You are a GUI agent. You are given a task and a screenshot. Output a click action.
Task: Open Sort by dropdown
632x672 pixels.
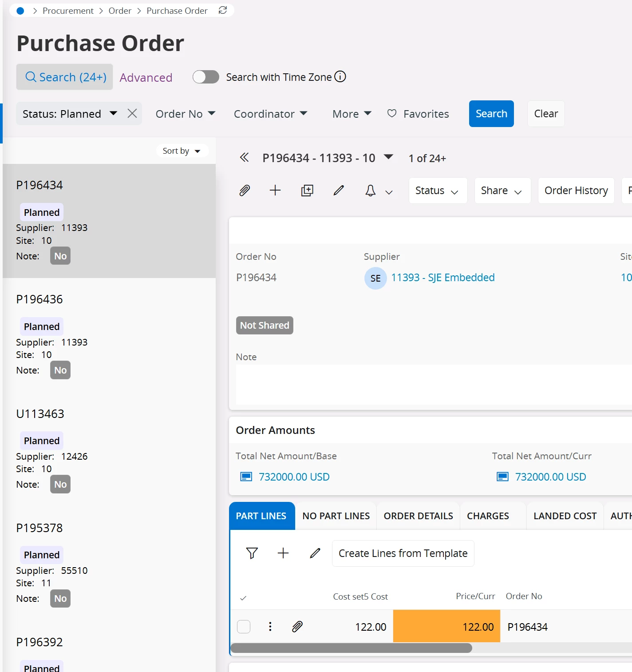[182, 151]
